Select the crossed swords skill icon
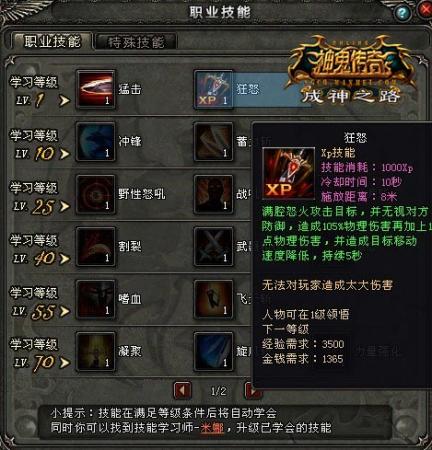The width and height of the screenshot is (432, 450). coord(213,247)
